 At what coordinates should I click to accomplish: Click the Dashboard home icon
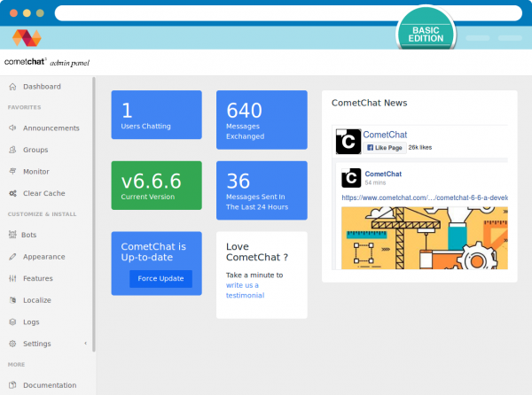click(12, 87)
